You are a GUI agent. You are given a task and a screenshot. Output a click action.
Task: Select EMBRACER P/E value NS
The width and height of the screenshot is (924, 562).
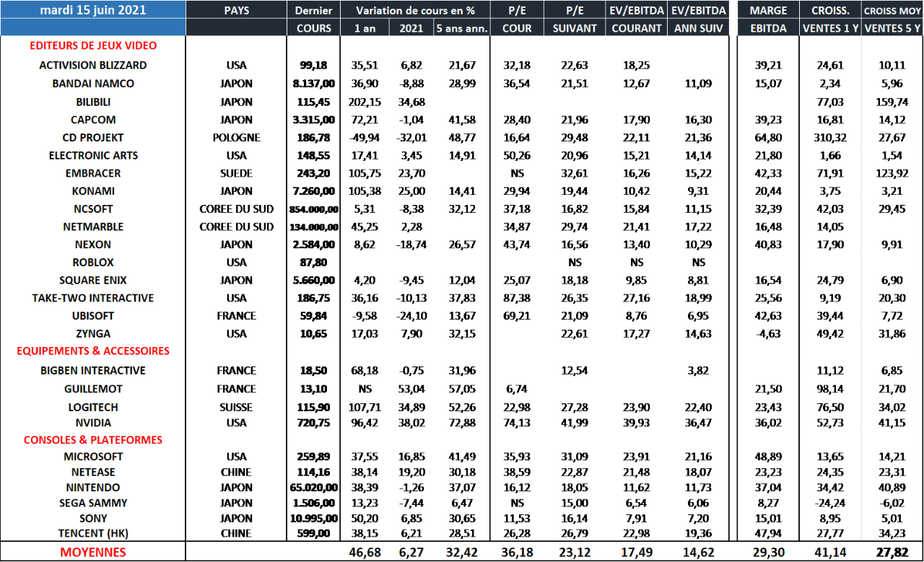click(x=517, y=174)
